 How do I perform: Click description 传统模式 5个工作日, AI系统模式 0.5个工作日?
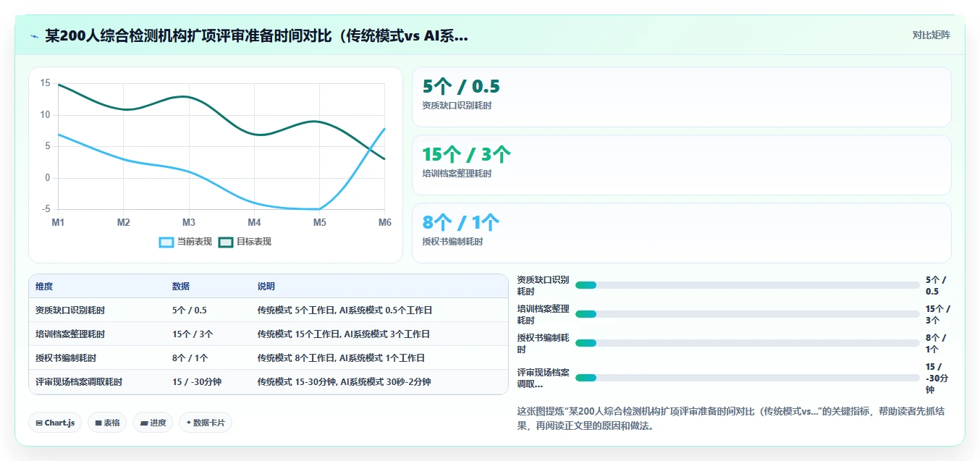coord(345,310)
